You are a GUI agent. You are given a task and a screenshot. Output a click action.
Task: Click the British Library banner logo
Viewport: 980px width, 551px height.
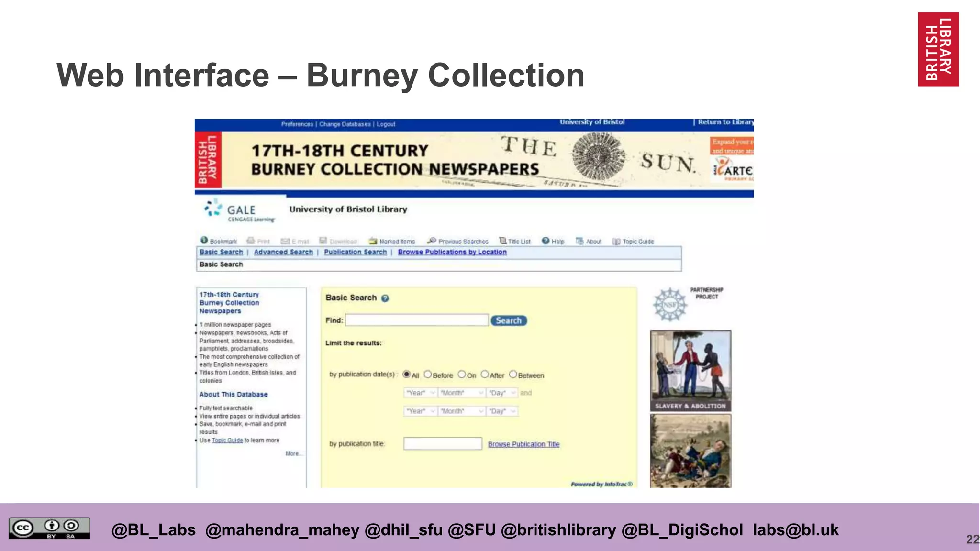(x=208, y=160)
